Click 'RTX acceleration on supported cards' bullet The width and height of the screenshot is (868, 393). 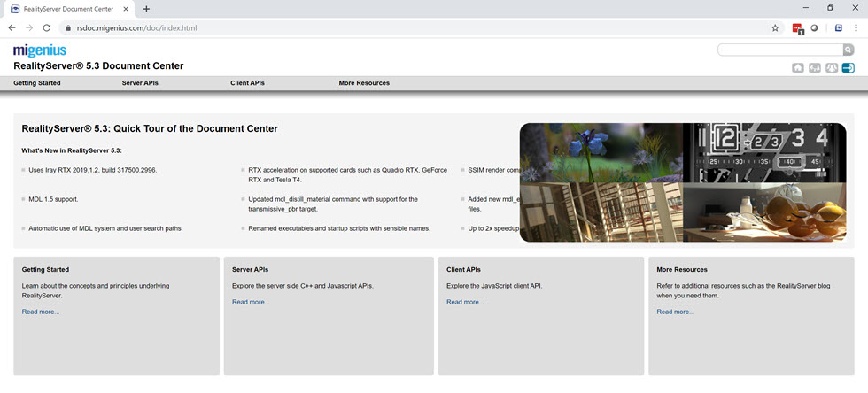(347, 175)
